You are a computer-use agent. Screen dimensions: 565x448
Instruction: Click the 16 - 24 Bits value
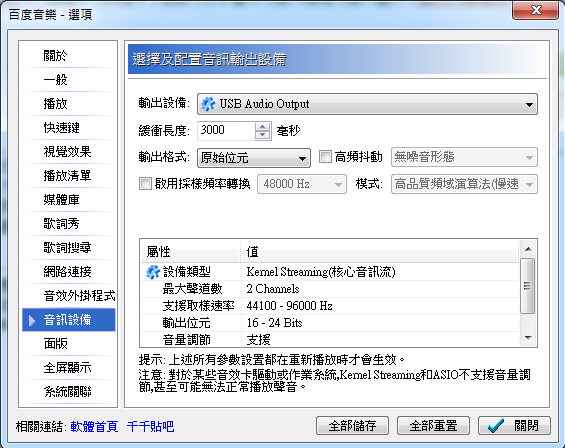click(274, 323)
